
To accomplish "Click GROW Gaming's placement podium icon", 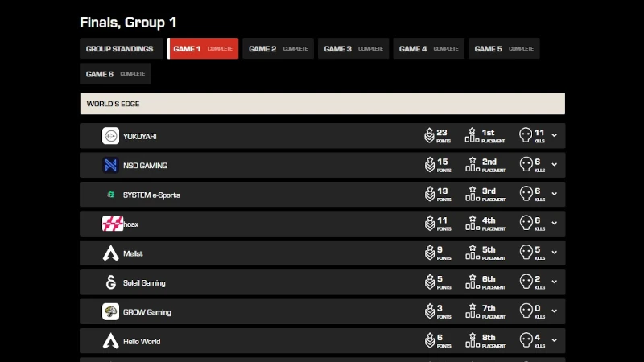I will [473, 311].
